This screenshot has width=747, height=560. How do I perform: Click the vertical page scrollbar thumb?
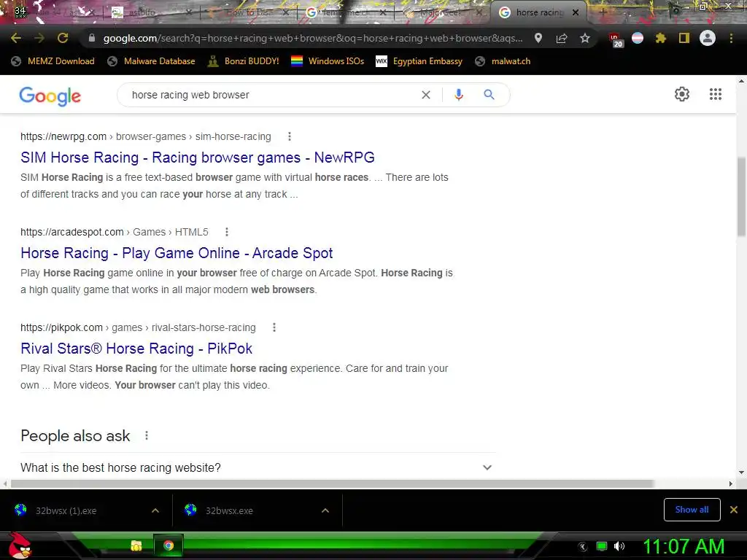(741, 196)
